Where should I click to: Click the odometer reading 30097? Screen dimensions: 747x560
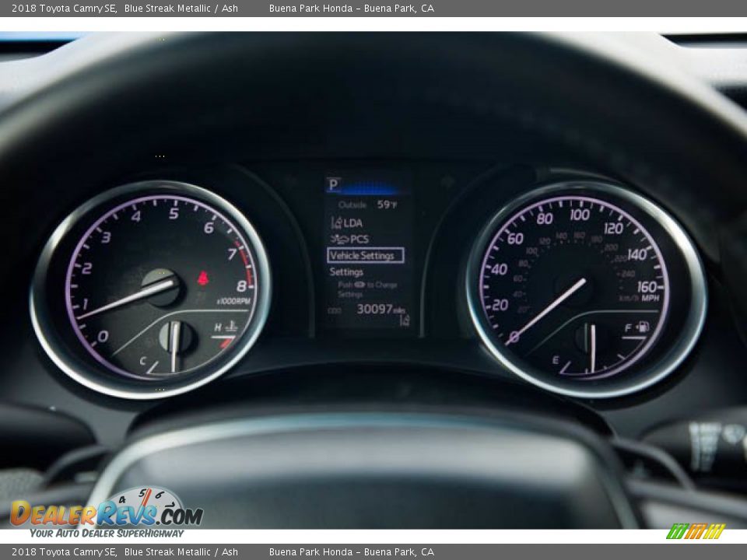point(374,309)
